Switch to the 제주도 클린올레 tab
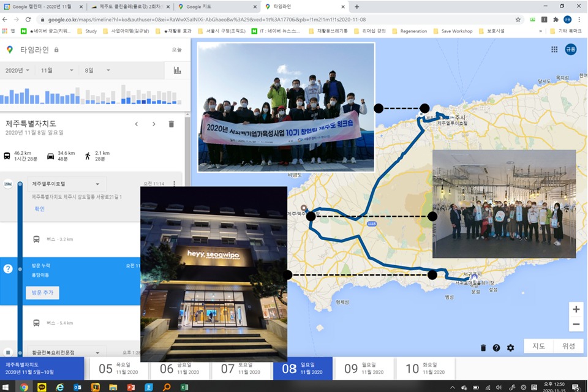 point(130,7)
